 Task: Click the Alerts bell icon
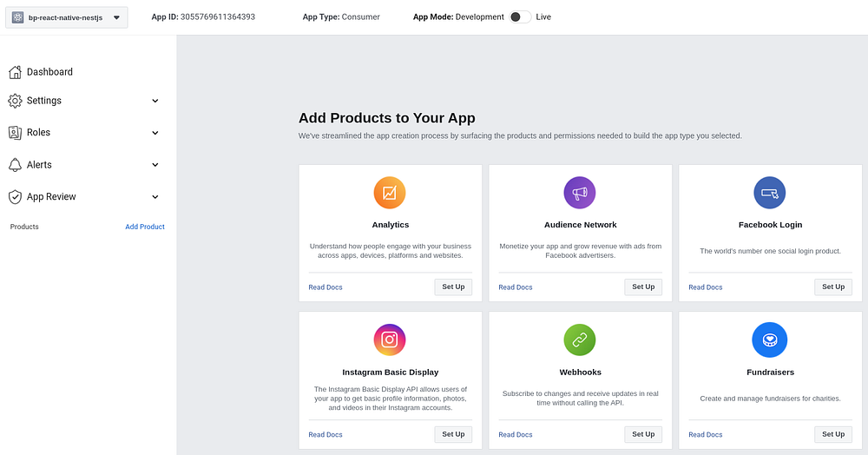(15, 165)
